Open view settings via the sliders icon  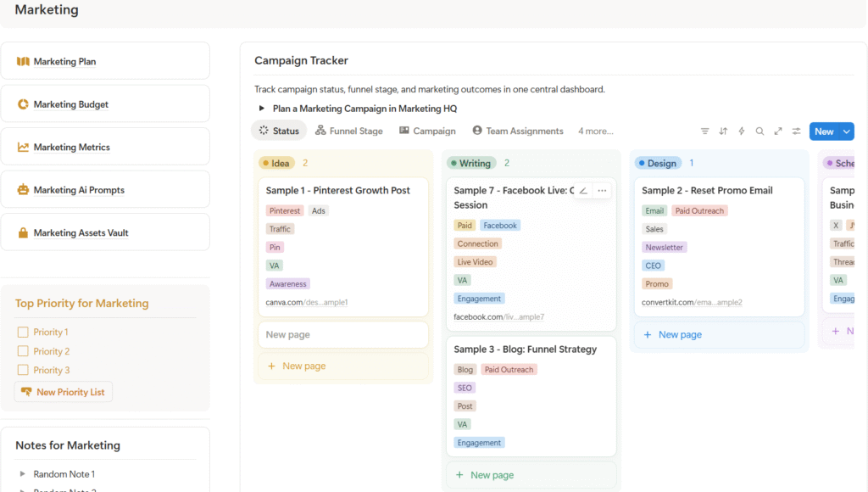(796, 131)
